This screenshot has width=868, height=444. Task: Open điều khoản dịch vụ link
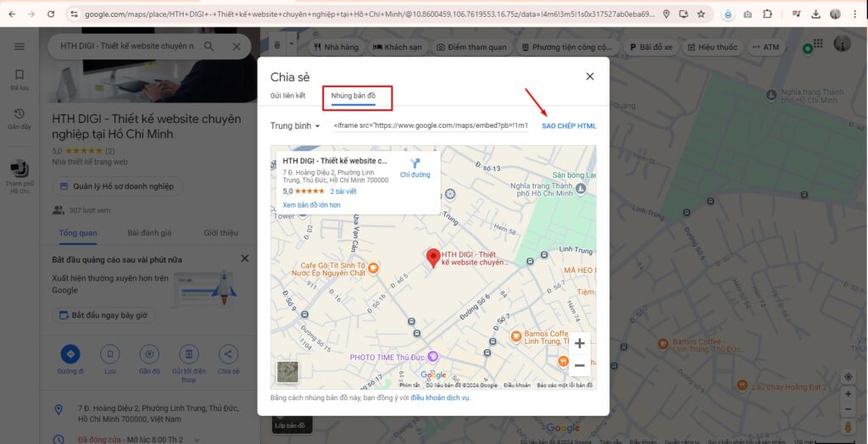coord(440,397)
